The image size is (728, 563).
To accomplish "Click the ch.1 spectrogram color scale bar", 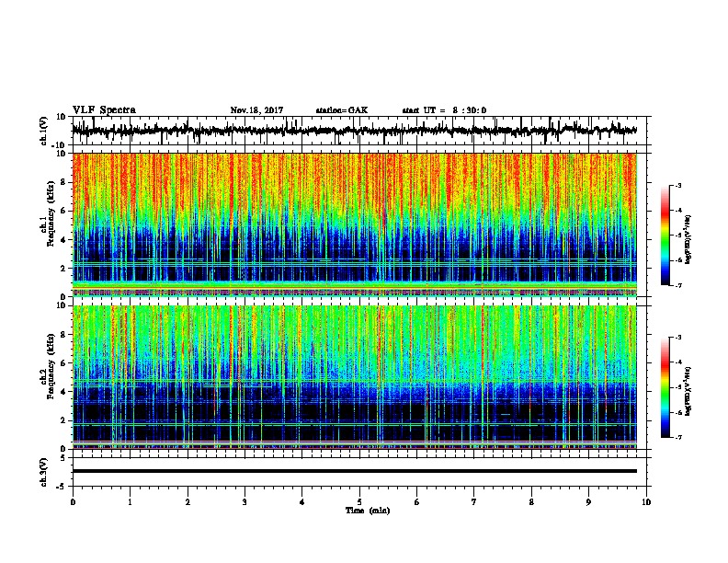I will pos(665,236).
